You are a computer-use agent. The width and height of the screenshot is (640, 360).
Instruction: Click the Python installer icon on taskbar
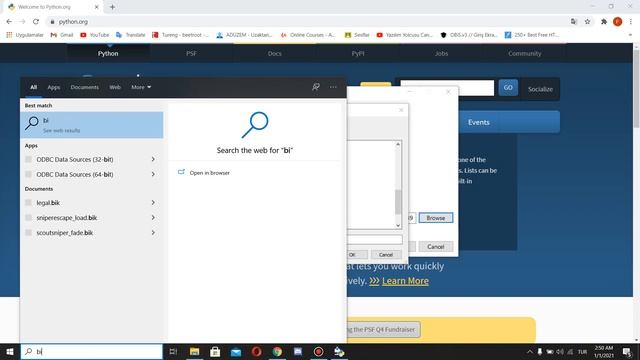[x=339, y=351]
